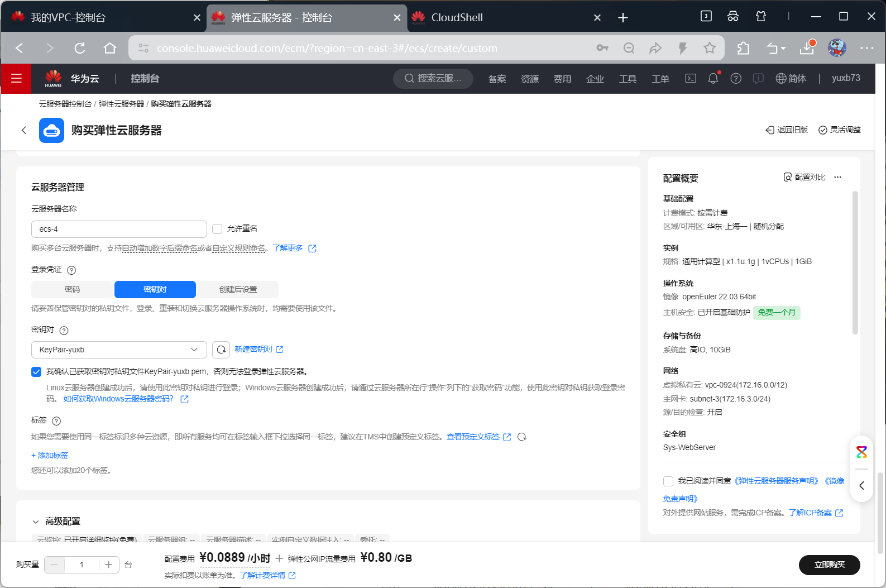The image size is (886, 588).
Task: Refresh the key pair list
Action: [x=221, y=350]
